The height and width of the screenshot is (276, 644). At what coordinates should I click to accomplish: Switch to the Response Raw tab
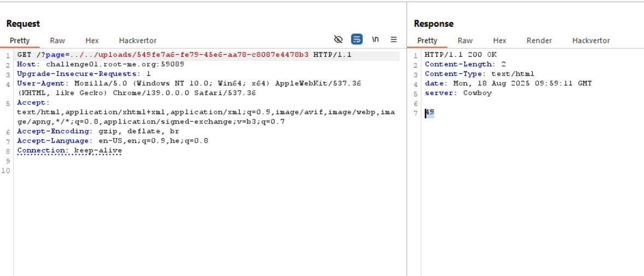[x=465, y=40]
